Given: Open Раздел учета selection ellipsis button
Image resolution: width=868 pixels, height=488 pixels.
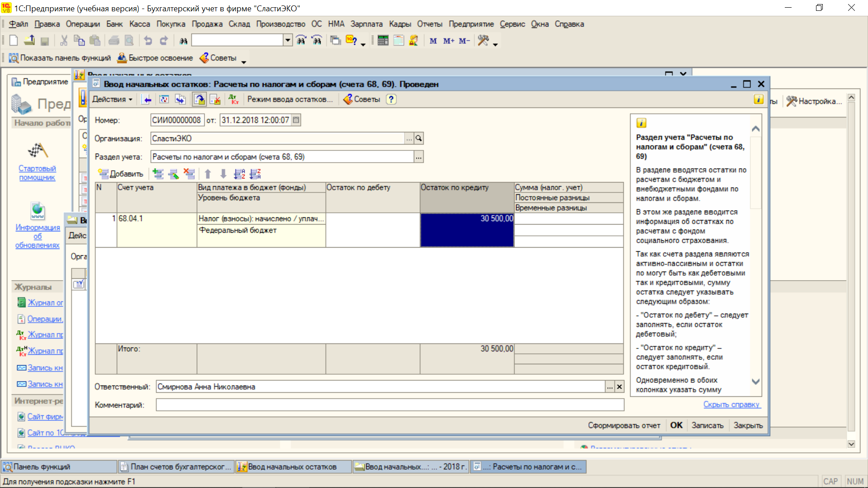Looking at the screenshot, I should pos(419,157).
